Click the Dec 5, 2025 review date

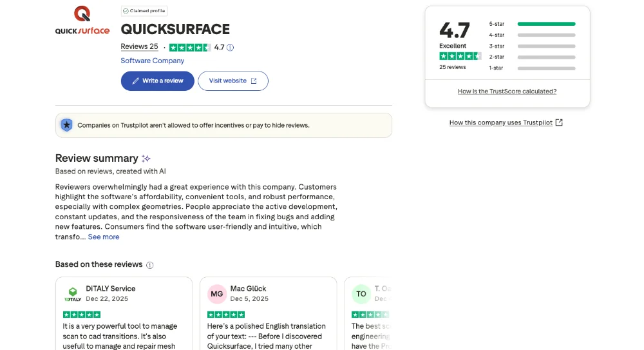pyautogui.click(x=249, y=299)
